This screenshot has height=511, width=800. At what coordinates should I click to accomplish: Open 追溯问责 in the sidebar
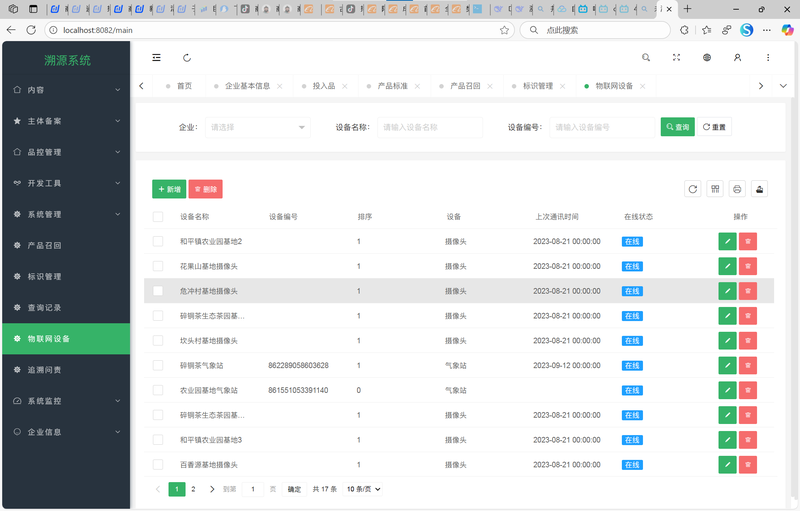point(66,370)
